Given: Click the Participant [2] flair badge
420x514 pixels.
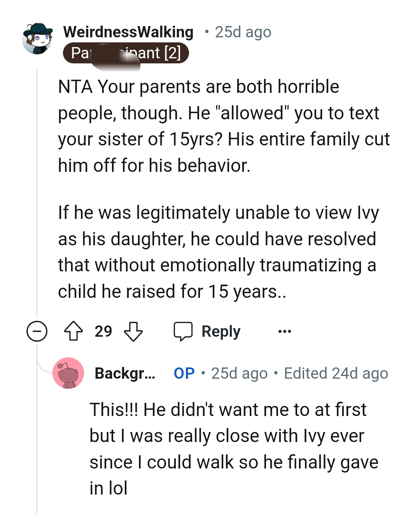Looking at the screenshot, I should [x=126, y=53].
